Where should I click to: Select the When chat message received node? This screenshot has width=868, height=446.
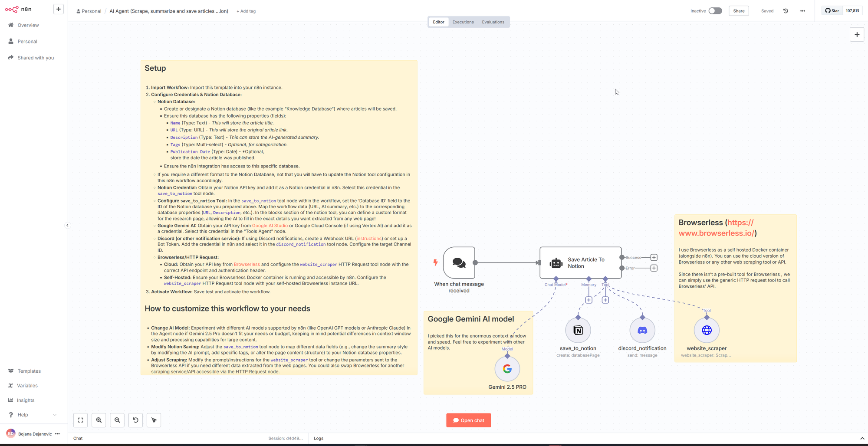point(459,262)
